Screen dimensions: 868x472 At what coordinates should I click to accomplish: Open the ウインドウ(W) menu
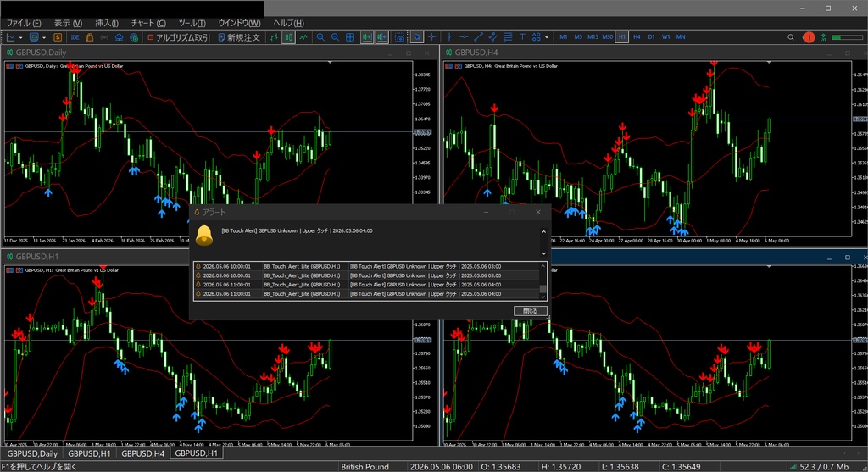coord(239,23)
